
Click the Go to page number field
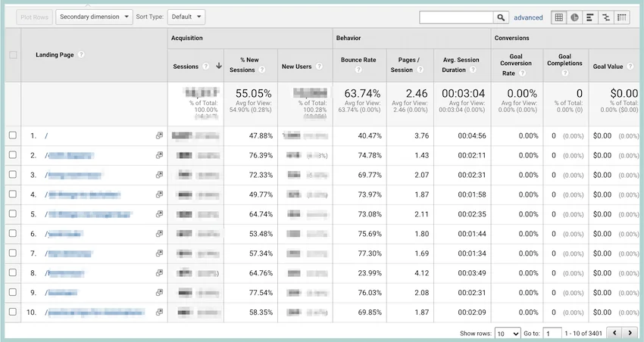(552, 334)
